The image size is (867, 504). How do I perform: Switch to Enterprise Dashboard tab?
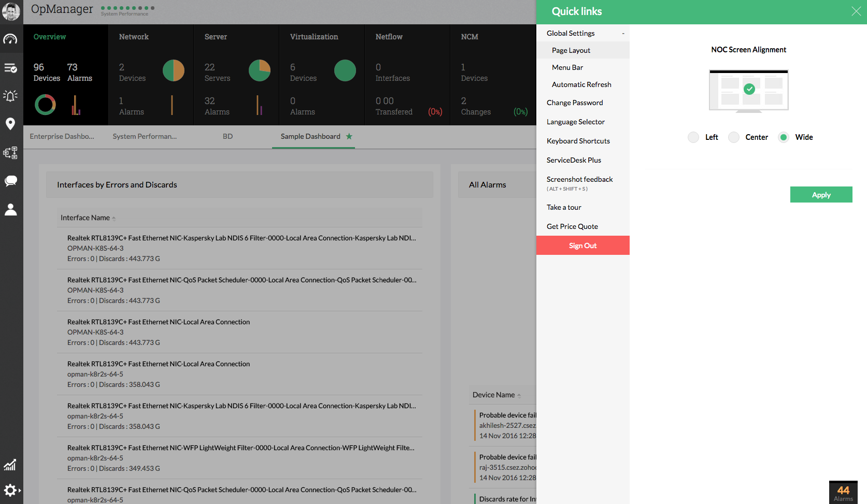tap(62, 136)
